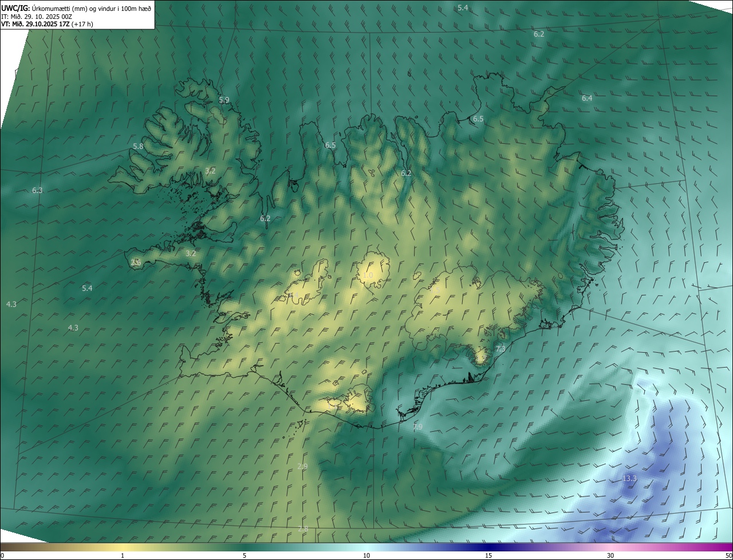The image size is (733, 560).
Task: Click the 1 tick label on the color scale
Action: 123,555
